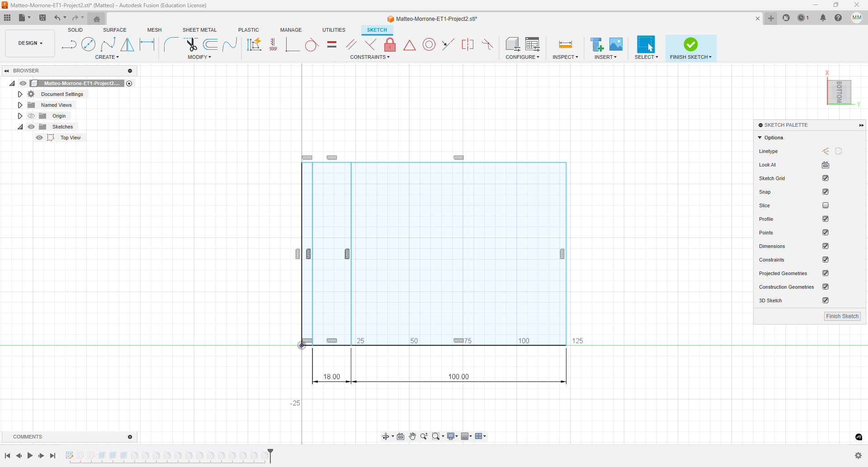Click the Insert Image icon
This screenshot has height=467, width=868.
pos(616,44)
